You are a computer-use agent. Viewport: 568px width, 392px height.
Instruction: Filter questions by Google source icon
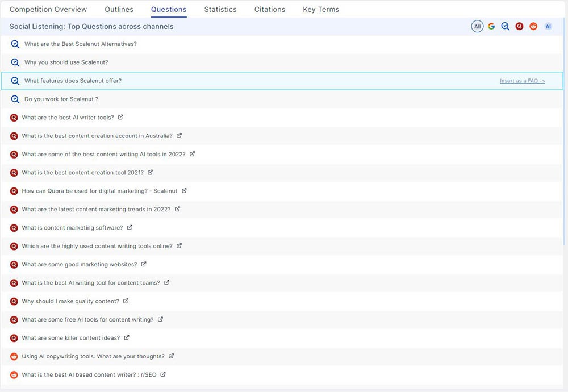click(491, 26)
